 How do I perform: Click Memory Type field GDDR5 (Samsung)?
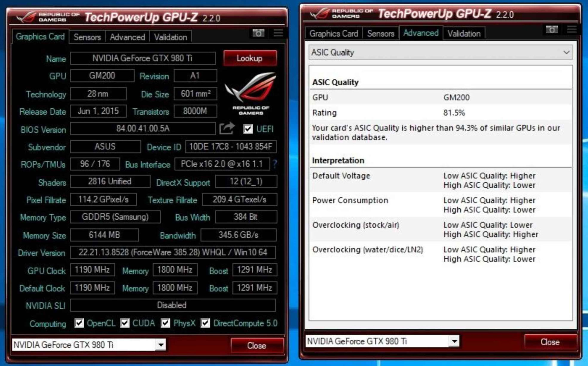tap(115, 217)
